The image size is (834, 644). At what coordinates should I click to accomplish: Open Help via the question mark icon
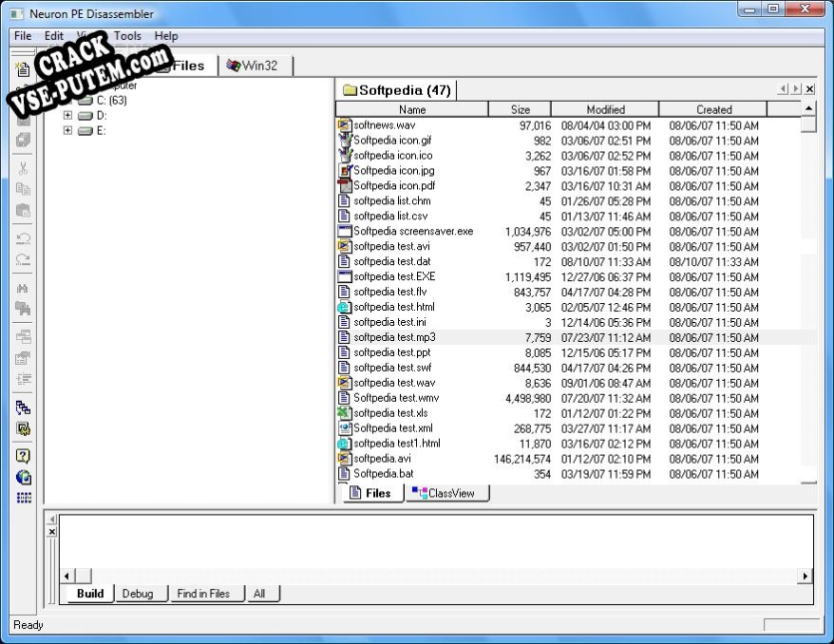click(23, 456)
